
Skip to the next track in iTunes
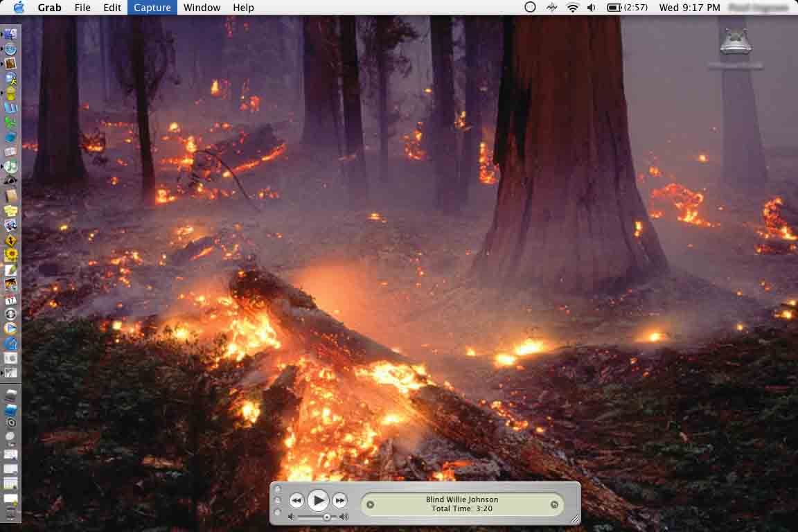point(339,500)
